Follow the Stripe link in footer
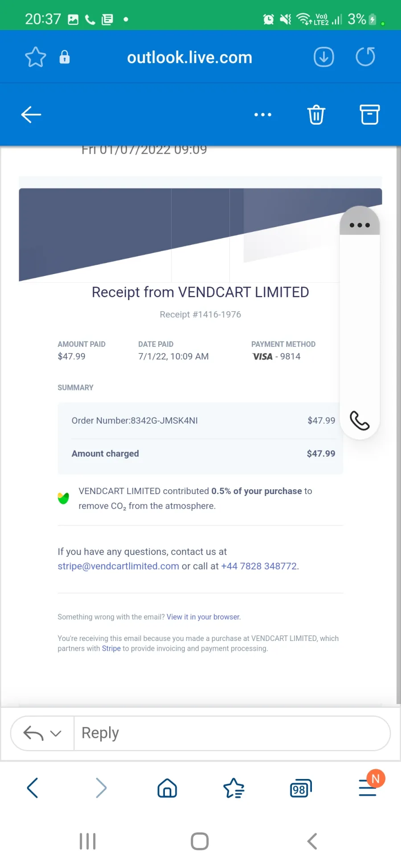Image resolution: width=401 pixels, height=868 pixels. coord(111,648)
